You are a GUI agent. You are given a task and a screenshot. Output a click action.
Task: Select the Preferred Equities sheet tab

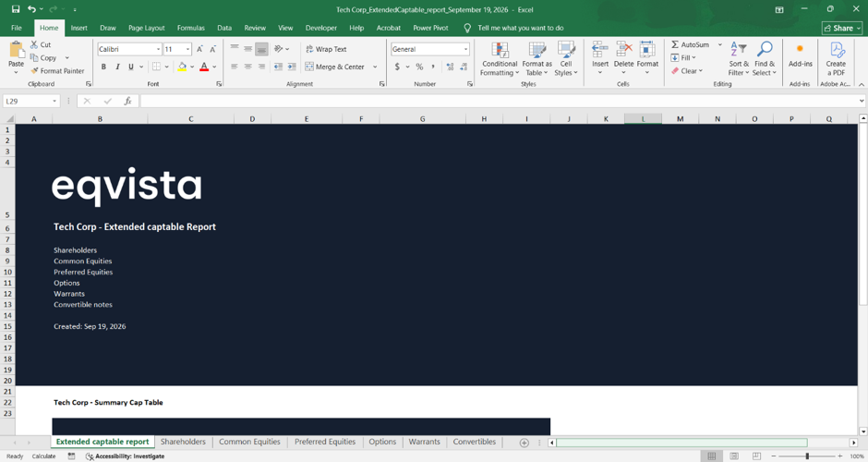click(325, 442)
